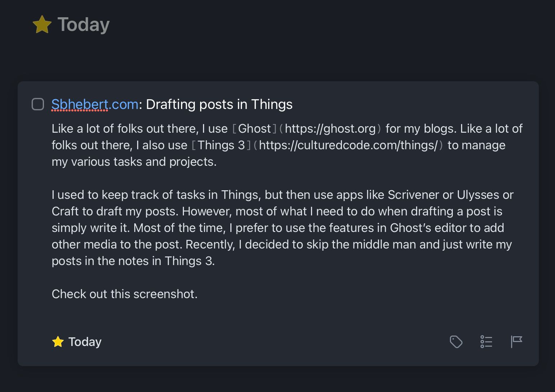Click the Today when-date label in footer
Image resolution: width=555 pixels, height=392 pixels.
pyautogui.click(x=85, y=342)
